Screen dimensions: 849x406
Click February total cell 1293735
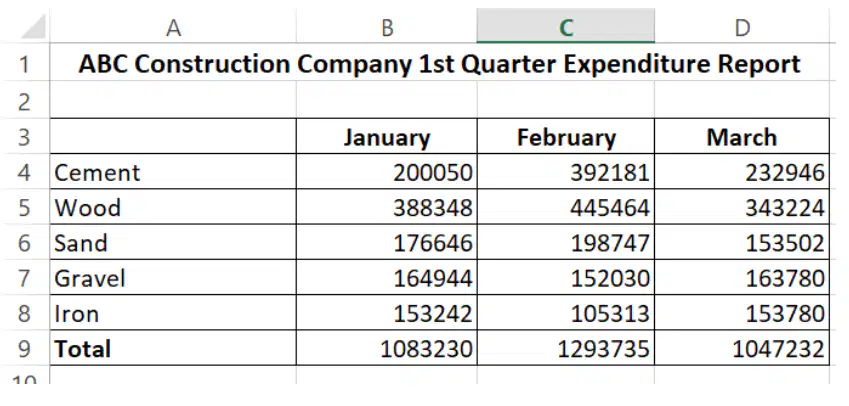coord(566,348)
